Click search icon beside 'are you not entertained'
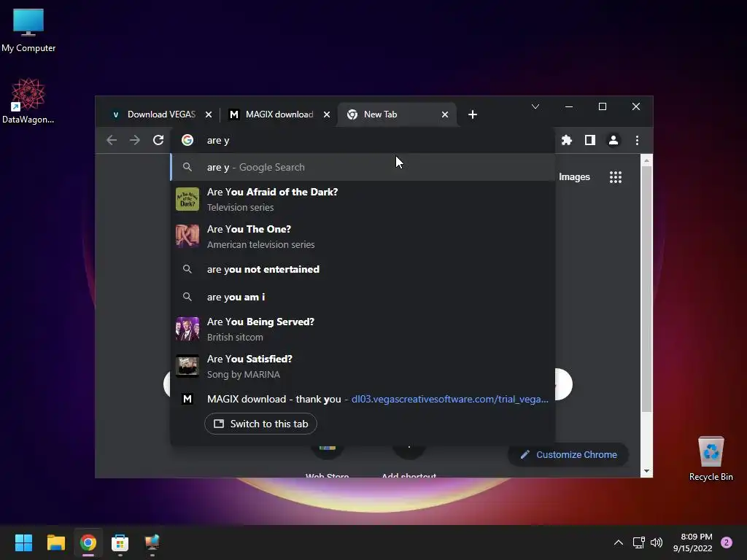The image size is (747, 560). 187,269
